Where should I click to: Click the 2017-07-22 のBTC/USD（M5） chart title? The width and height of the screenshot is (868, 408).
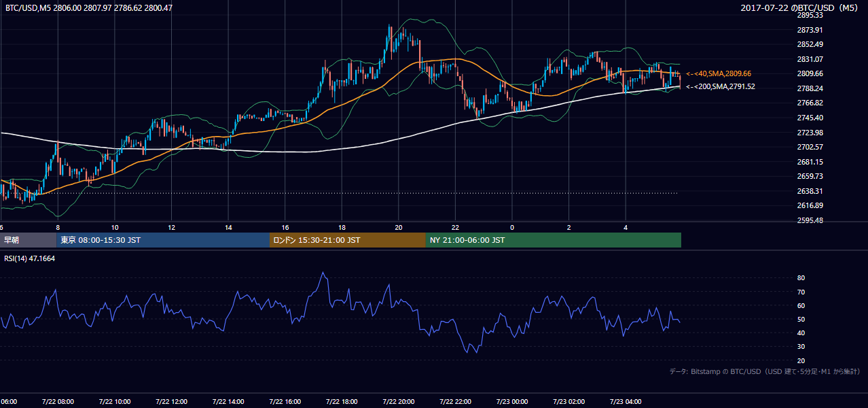801,8
